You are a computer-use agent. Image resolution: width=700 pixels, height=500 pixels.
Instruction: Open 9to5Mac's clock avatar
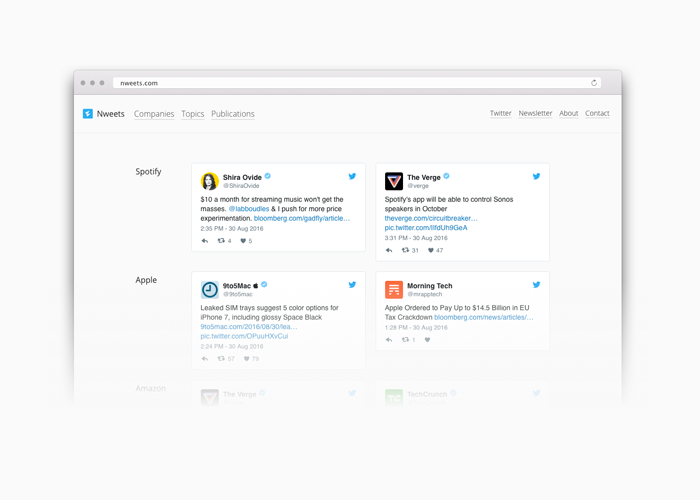[x=209, y=290]
